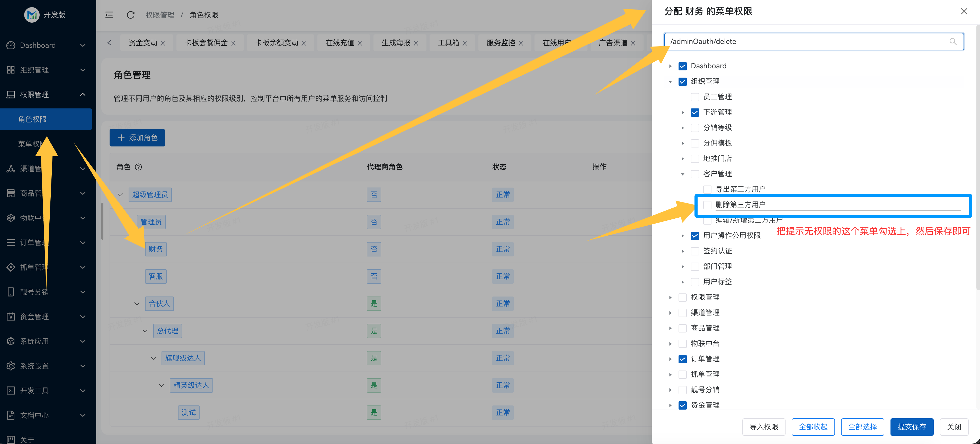
Task: Click the permission search input field
Action: pyautogui.click(x=799, y=41)
